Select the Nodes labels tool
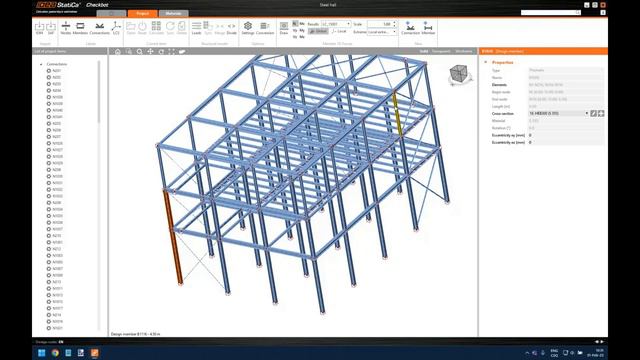 click(66, 28)
